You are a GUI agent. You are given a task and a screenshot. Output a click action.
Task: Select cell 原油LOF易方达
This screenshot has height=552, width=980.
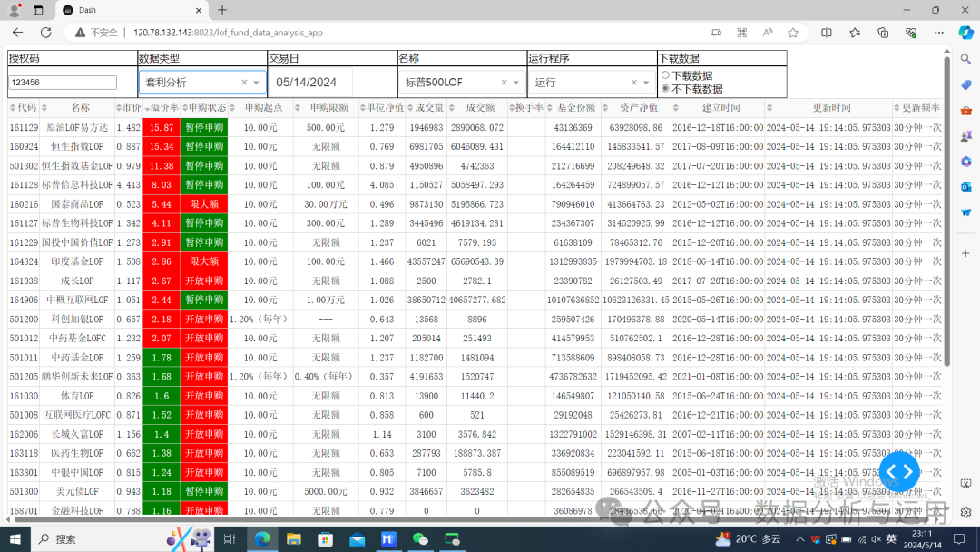(x=77, y=127)
